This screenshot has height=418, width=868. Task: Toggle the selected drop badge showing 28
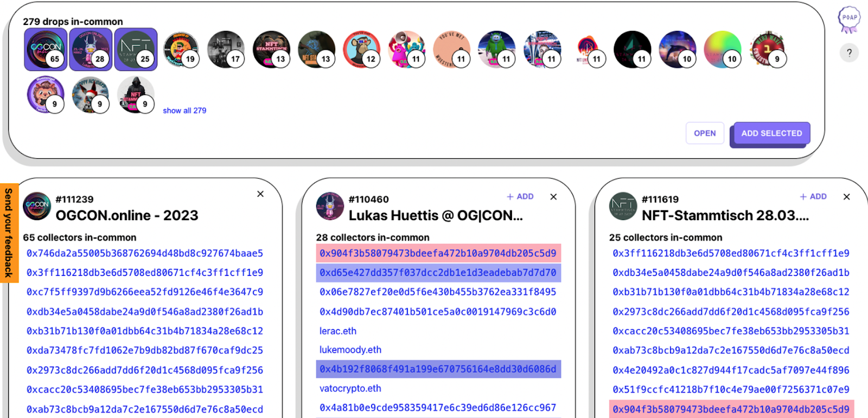(x=91, y=49)
